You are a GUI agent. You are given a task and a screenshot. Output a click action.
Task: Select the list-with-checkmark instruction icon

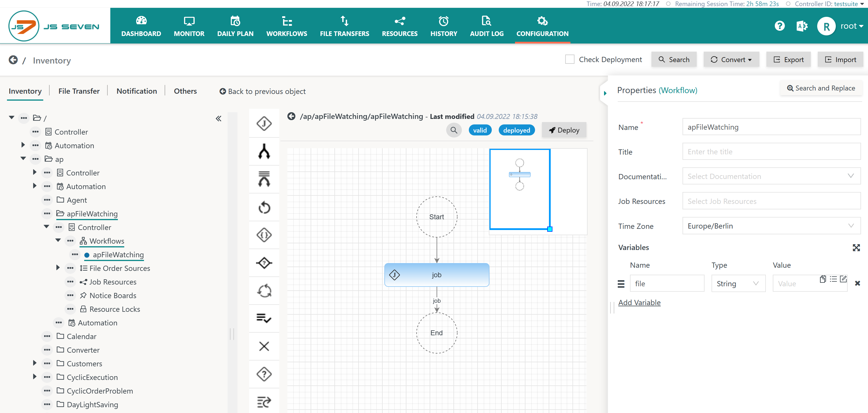pos(264,318)
